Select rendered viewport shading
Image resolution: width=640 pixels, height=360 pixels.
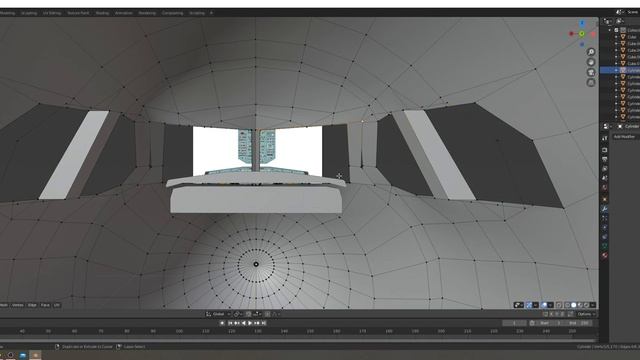click(x=586, y=305)
